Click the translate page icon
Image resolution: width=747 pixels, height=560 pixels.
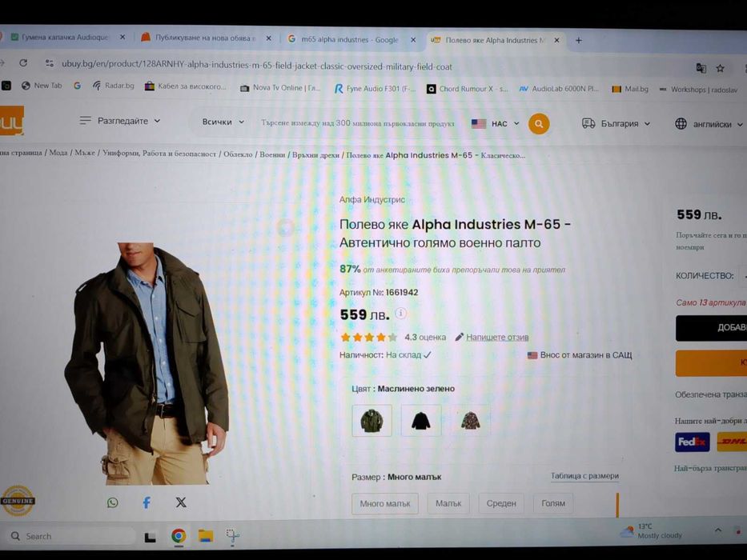[x=701, y=68]
